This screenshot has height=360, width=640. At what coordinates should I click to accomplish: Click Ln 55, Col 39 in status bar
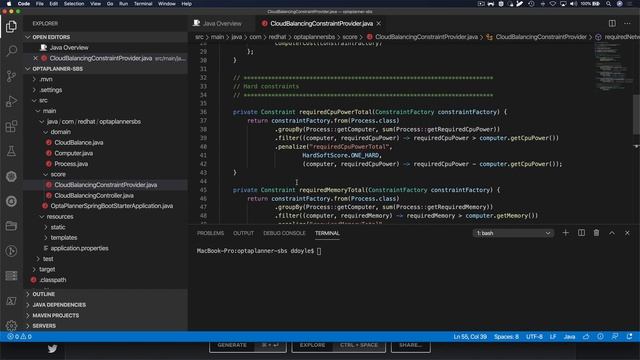470,337
